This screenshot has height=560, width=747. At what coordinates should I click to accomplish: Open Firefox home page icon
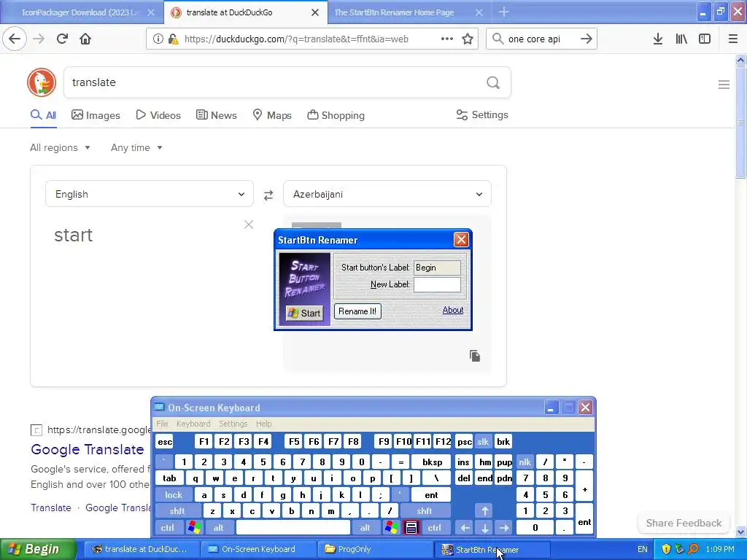coord(85,39)
